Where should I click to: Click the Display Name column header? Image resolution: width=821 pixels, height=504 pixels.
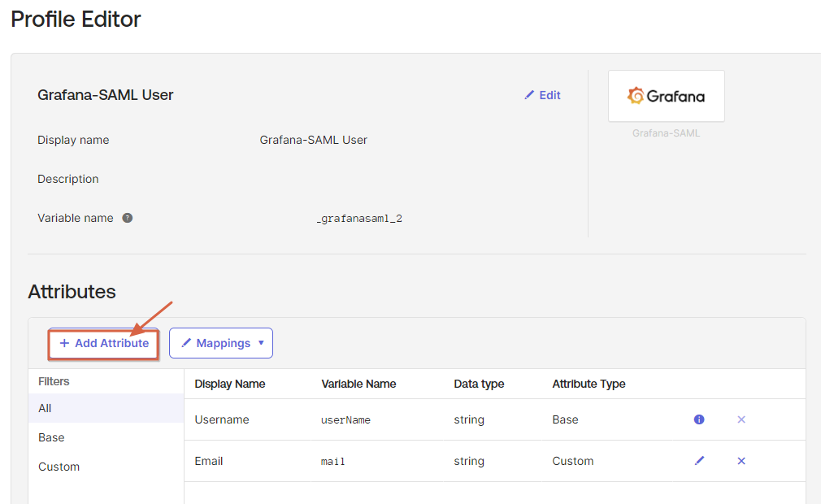(x=230, y=384)
